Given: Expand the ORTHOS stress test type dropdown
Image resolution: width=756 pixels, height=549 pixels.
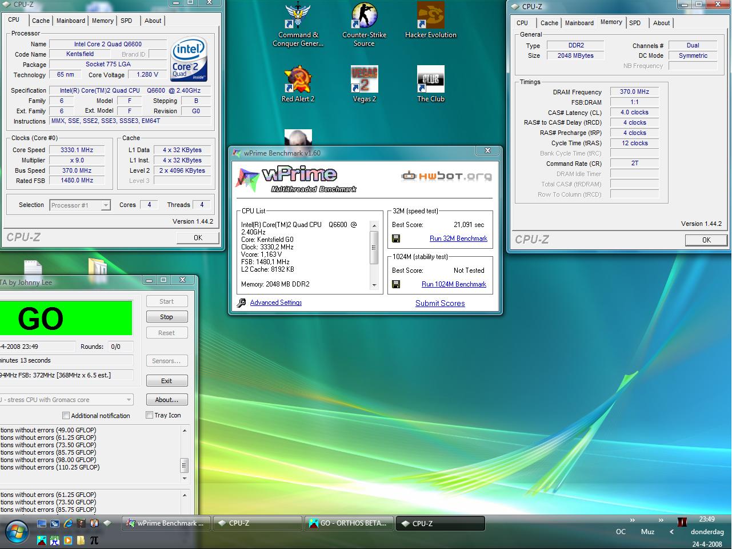Looking at the screenshot, I should pyautogui.click(x=129, y=400).
